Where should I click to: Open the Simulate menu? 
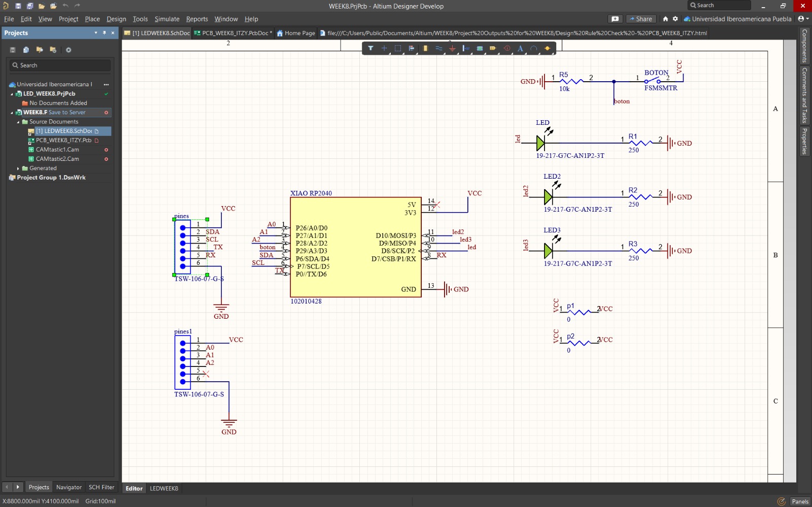(x=167, y=19)
